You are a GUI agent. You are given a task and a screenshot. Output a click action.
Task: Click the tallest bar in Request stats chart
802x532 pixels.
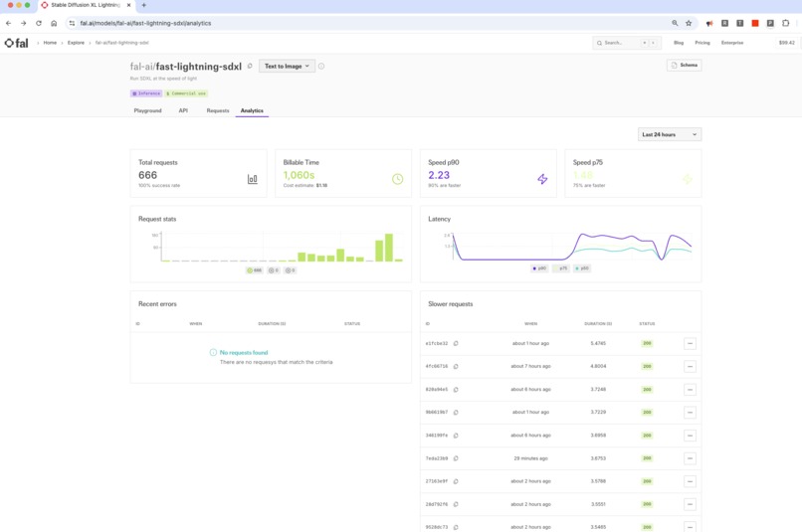pos(389,248)
